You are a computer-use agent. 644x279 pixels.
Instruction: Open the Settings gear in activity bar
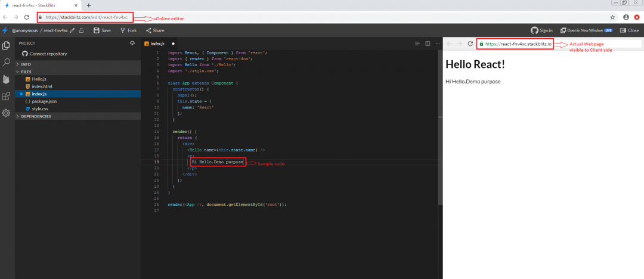click(x=6, y=113)
